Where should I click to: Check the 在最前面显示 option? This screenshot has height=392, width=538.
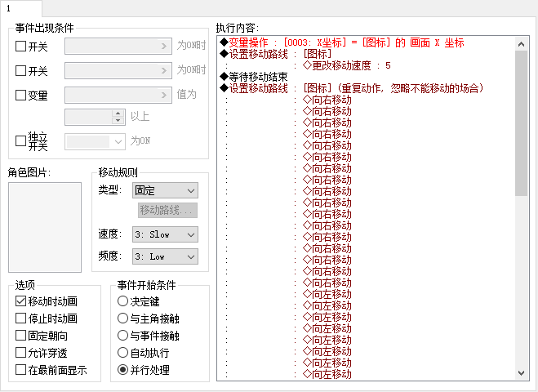click(21, 370)
